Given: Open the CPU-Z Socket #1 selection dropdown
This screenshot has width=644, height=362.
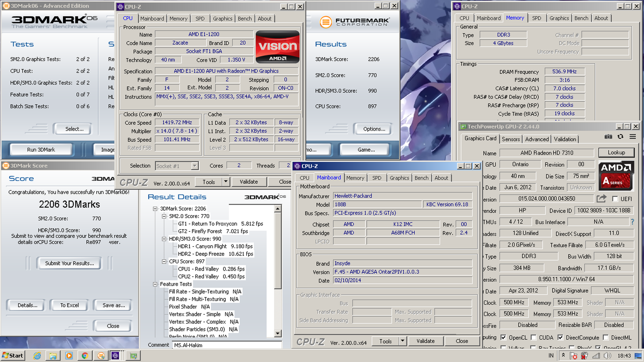Looking at the screenshot, I should pos(195,166).
